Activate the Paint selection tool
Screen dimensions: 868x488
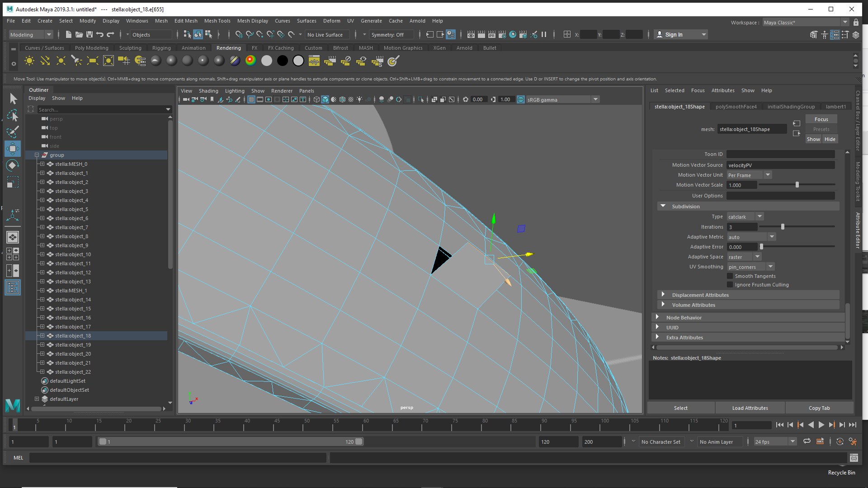[13, 132]
